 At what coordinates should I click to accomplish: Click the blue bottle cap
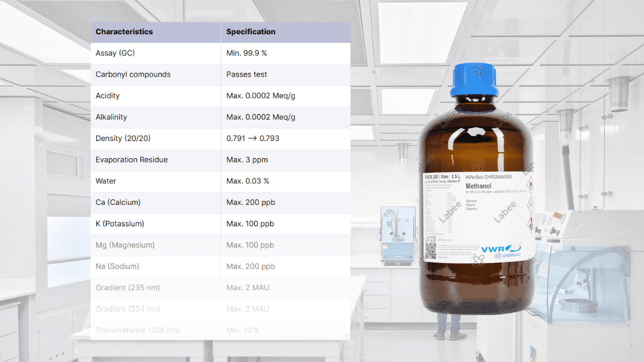tap(474, 80)
